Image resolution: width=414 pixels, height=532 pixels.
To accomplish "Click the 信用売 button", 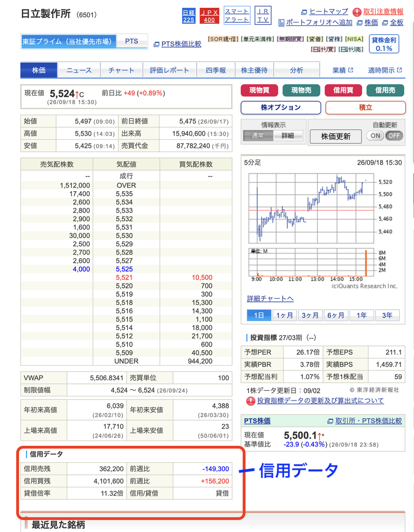I will coord(385,90).
